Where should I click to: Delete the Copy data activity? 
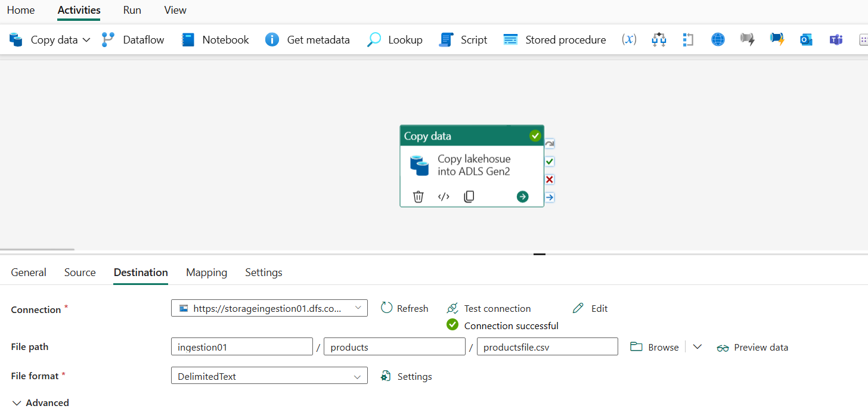pyautogui.click(x=418, y=196)
